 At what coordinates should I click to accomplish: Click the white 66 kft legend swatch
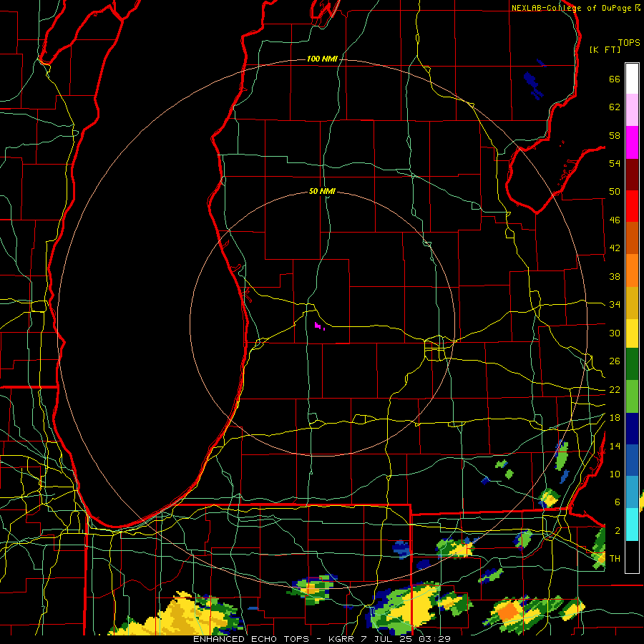click(x=632, y=79)
